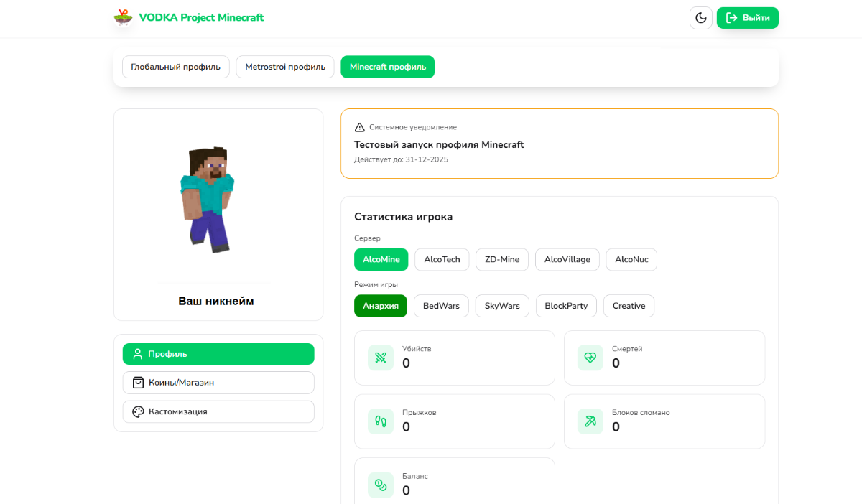Click the VODKA Project Minecraft title link

click(x=201, y=17)
